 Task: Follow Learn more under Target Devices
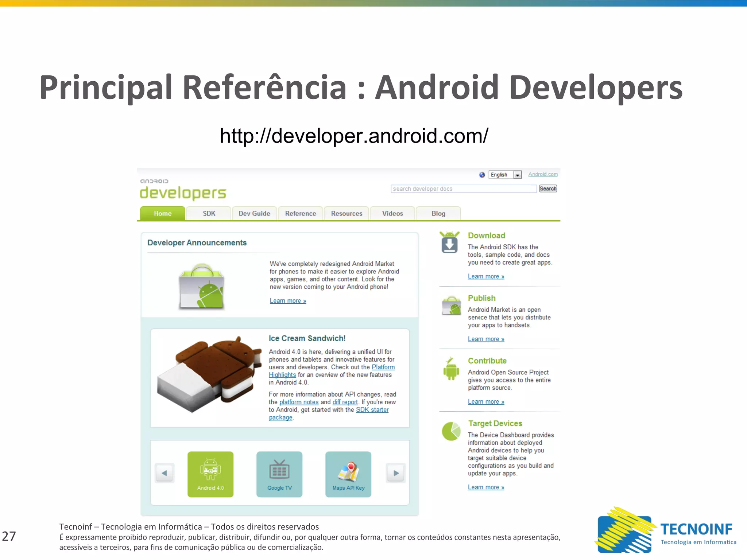point(486,487)
